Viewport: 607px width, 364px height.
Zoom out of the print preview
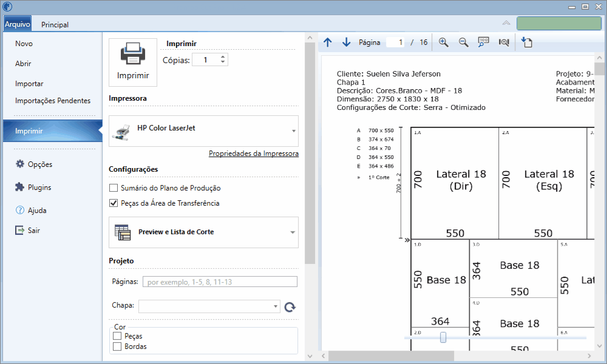[463, 42]
